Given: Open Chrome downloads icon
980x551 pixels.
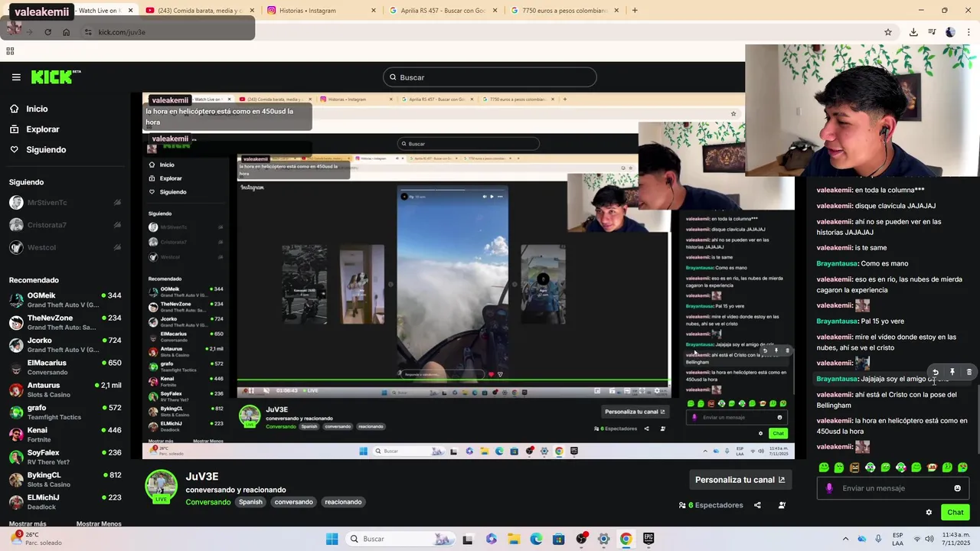Looking at the screenshot, I should coord(913,32).
